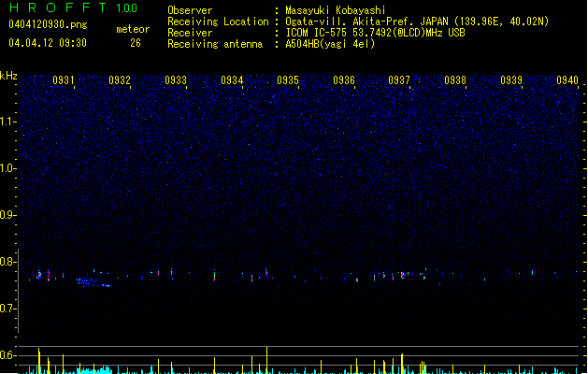This screenshot has height=374, width=588.
Task: Click the 0940 time marker
Action: (567, 79)
